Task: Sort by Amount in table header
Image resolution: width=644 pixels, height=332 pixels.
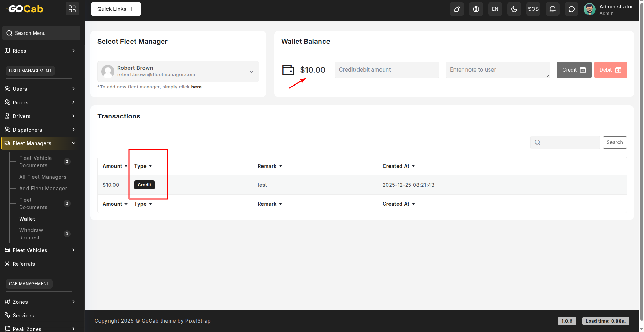Action: click(x=115, y=166)
